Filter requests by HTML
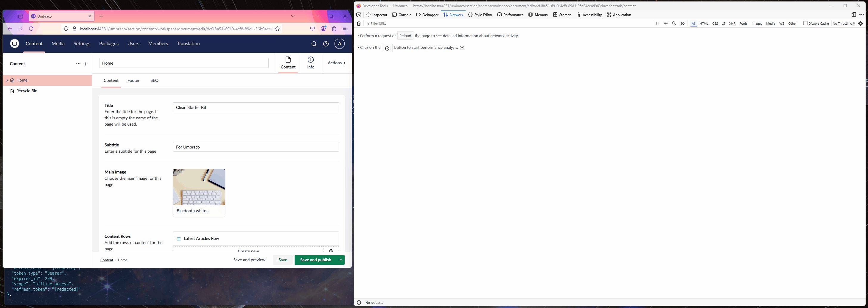 click(704, 24)
